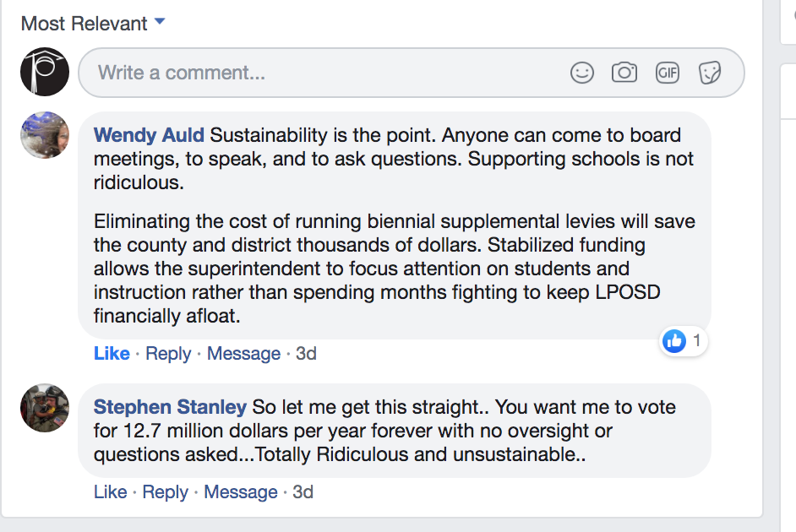Click your profile avatar beside comment box
This screenshot has height=532, width=796.
(44, 73)
